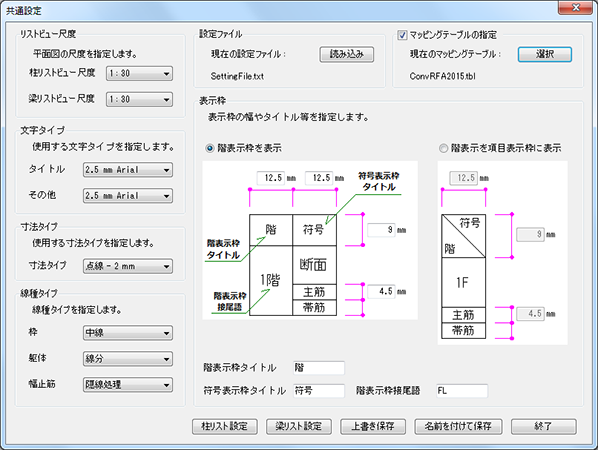
Task: Click 階表示枠接尾語 FL input field
Action: [x=462, y=391]
